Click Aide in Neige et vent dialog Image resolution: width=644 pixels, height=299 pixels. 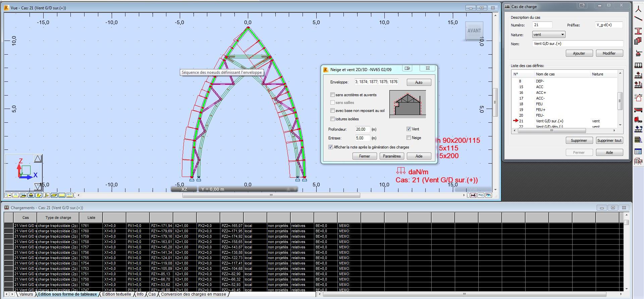pos(419,156)
